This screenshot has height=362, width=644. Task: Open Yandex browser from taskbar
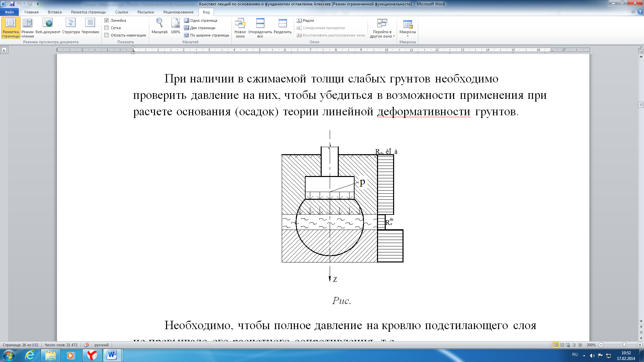point(92,355)
